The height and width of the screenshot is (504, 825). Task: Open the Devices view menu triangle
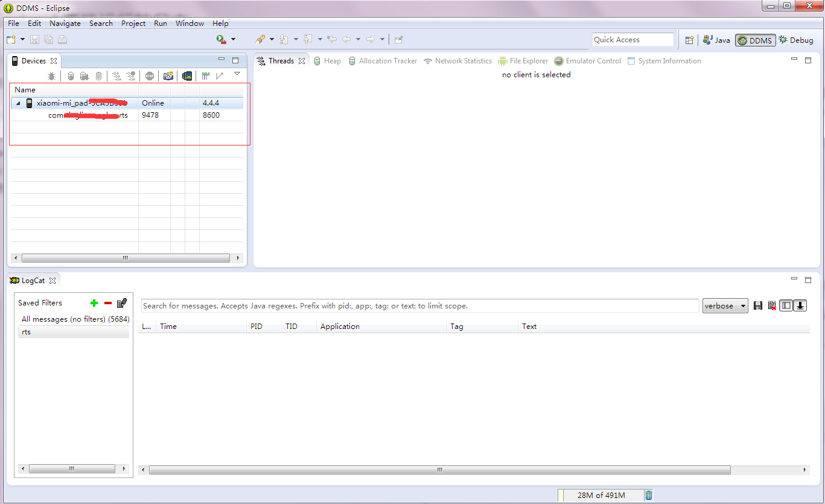[237, 74]
